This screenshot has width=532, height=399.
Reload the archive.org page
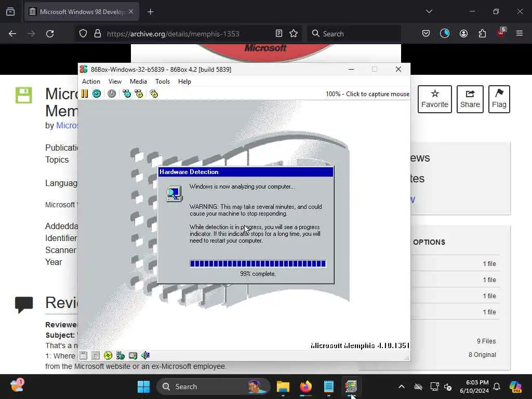[50, 34]
